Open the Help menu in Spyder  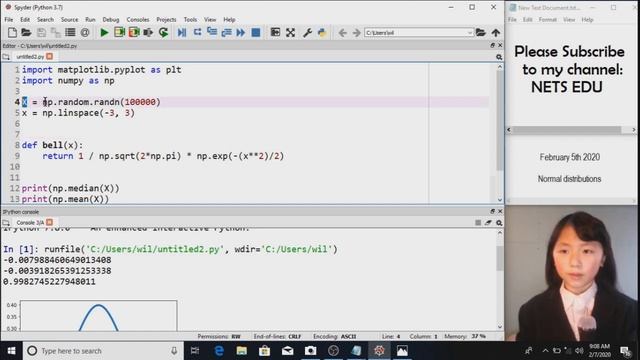229,20
